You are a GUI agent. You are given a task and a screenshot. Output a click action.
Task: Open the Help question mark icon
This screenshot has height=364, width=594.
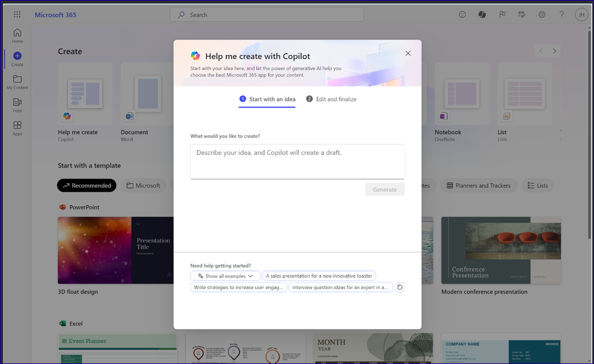561,14
